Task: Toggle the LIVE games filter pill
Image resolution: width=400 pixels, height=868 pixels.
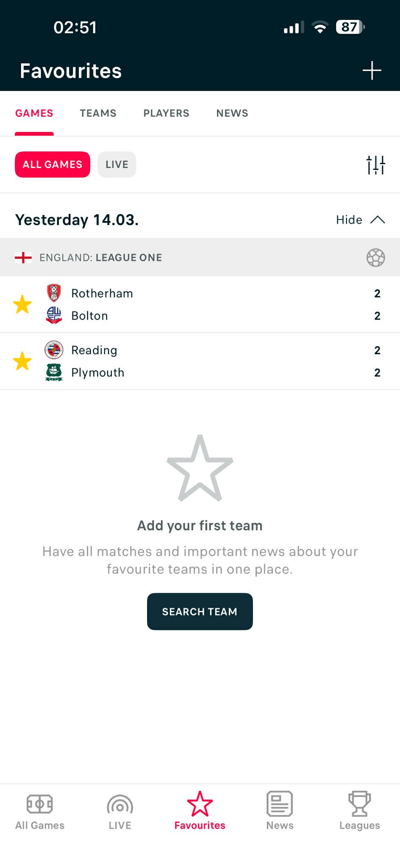Action: [117, 165]
